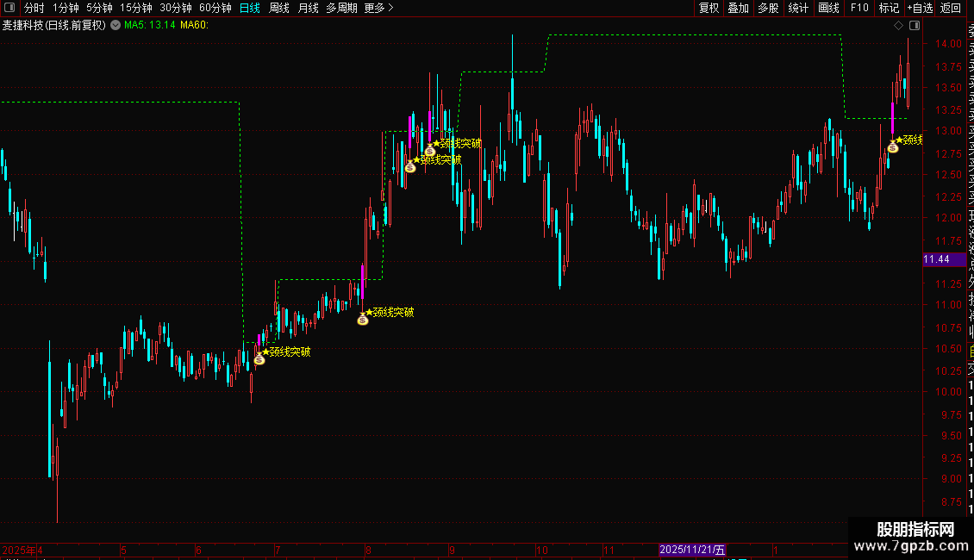This screenshot has height=560, width=974.
Task: Click the MA5: 13.14 indicator label
Action: tap(150, 26)
